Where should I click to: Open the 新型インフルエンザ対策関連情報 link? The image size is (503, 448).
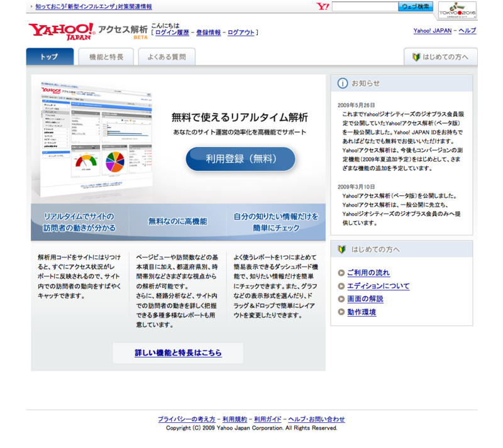point(94,6)
